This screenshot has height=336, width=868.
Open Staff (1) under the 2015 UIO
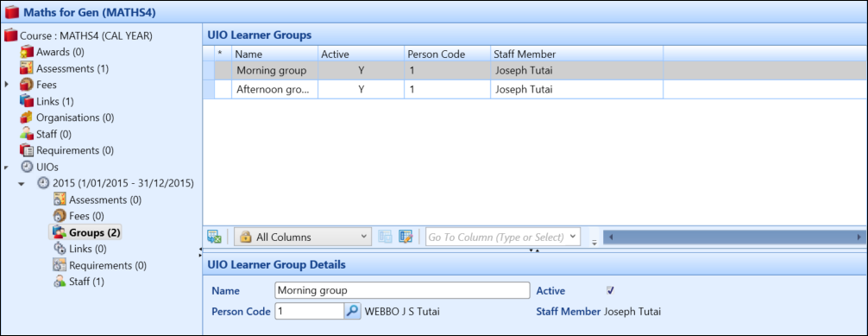click(86, 281)
